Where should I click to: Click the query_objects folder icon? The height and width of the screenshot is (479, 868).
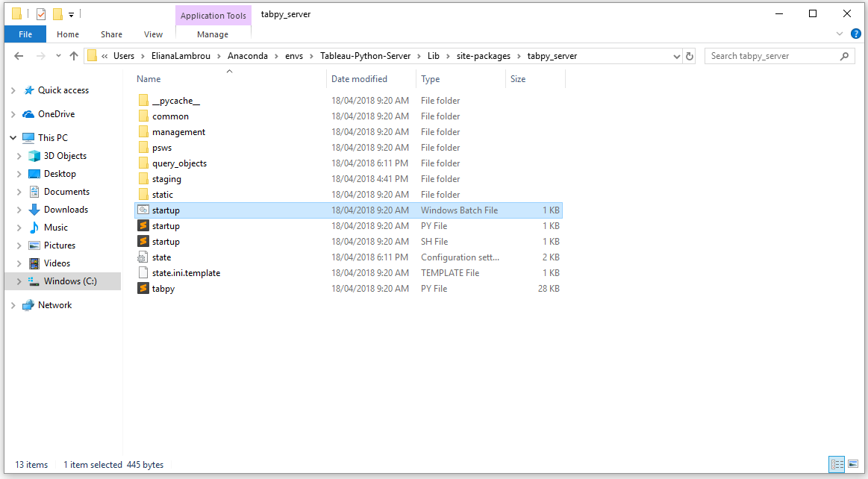143,163
